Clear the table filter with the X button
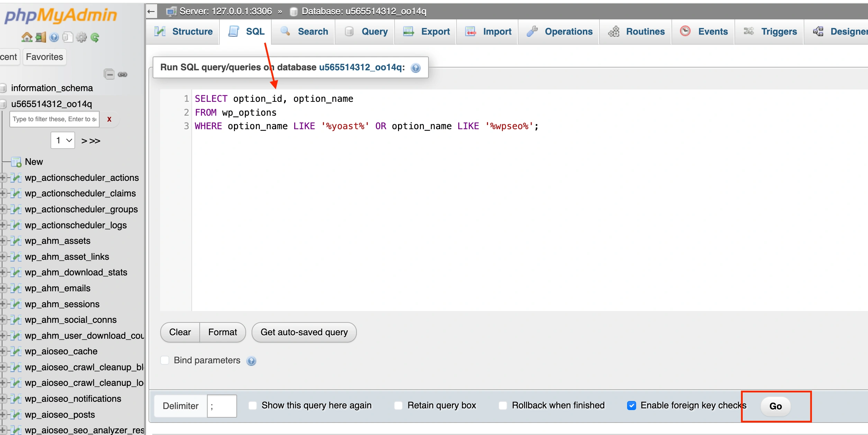868x435 pixels. click(109, 119)
